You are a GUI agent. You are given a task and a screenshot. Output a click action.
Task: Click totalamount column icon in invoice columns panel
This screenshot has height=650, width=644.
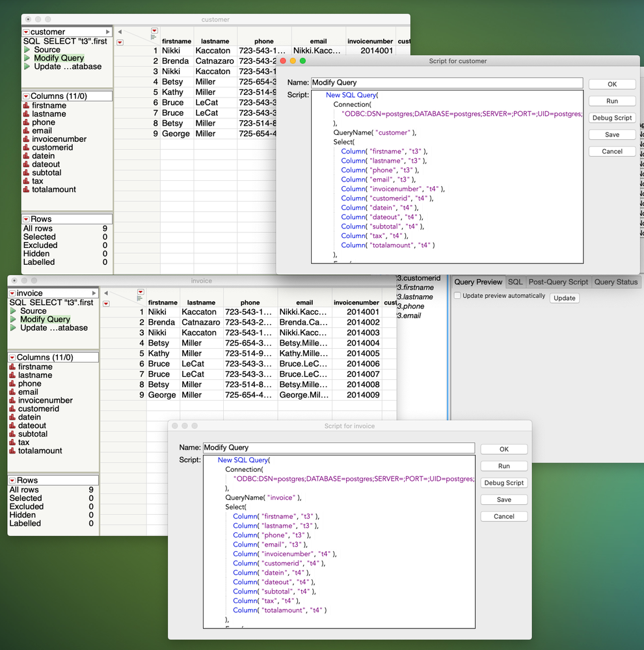point(13,451)
